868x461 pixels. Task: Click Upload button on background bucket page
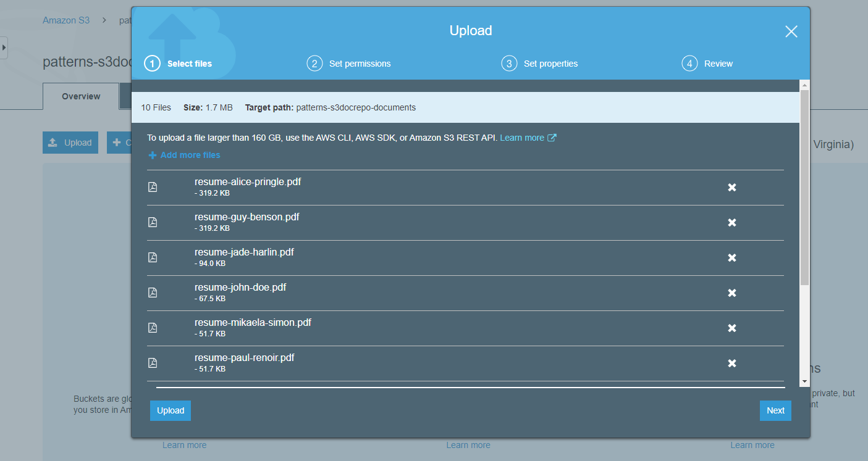point(70,143)
